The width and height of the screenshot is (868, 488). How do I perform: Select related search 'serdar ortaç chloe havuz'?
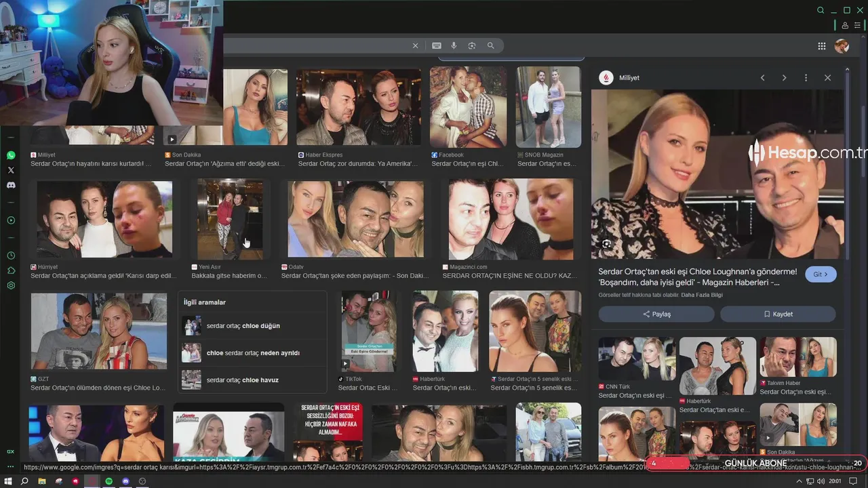coord(252,380)
